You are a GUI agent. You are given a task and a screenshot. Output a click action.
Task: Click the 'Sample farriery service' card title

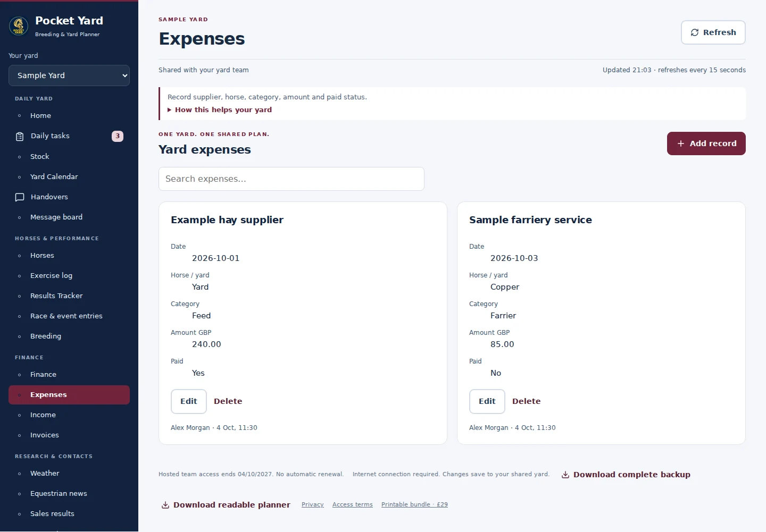click(530, 220)
